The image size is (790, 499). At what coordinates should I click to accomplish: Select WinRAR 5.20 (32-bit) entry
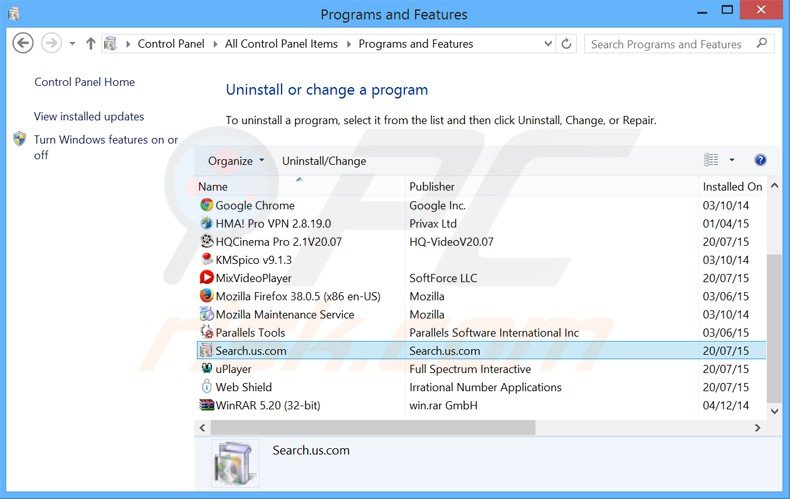click(268, 405)
